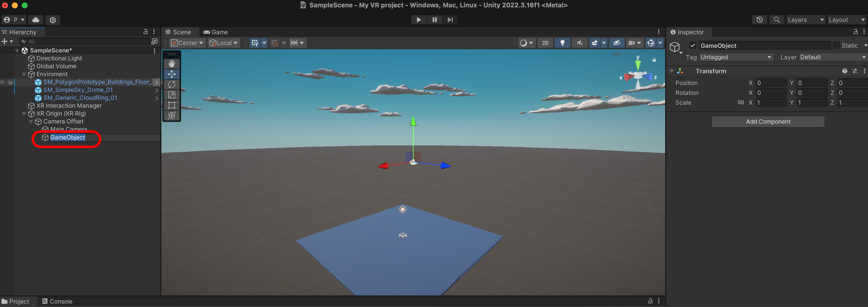Enable the Static checkbox

point(836,45)
